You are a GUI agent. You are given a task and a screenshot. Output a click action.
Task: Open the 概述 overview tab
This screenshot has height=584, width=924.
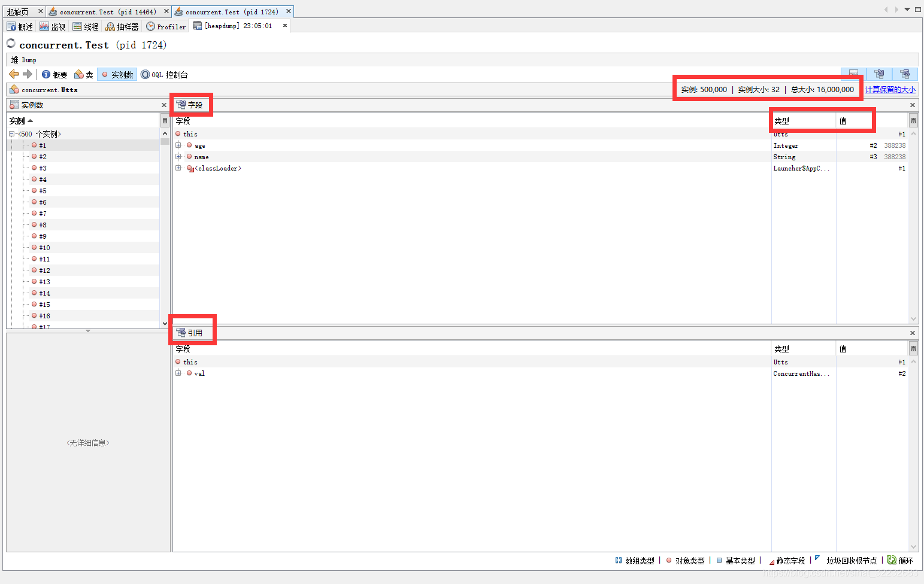pos(20,27)
